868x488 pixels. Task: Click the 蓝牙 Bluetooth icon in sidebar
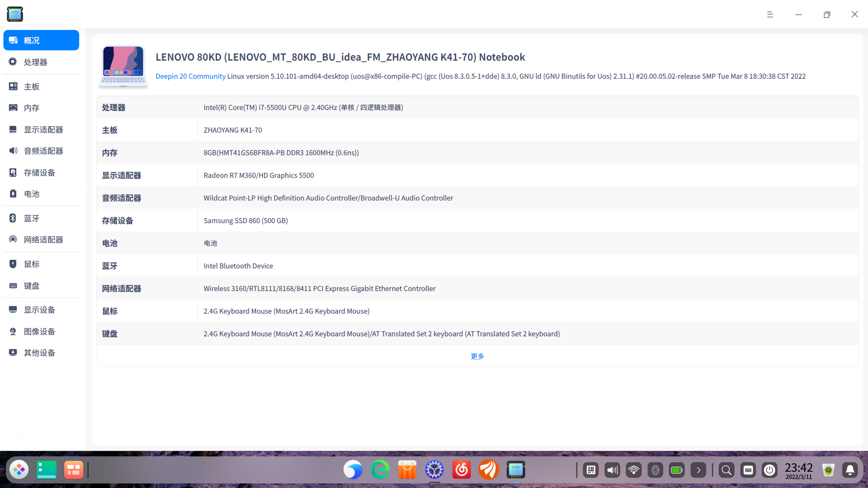tap(13, 218)
